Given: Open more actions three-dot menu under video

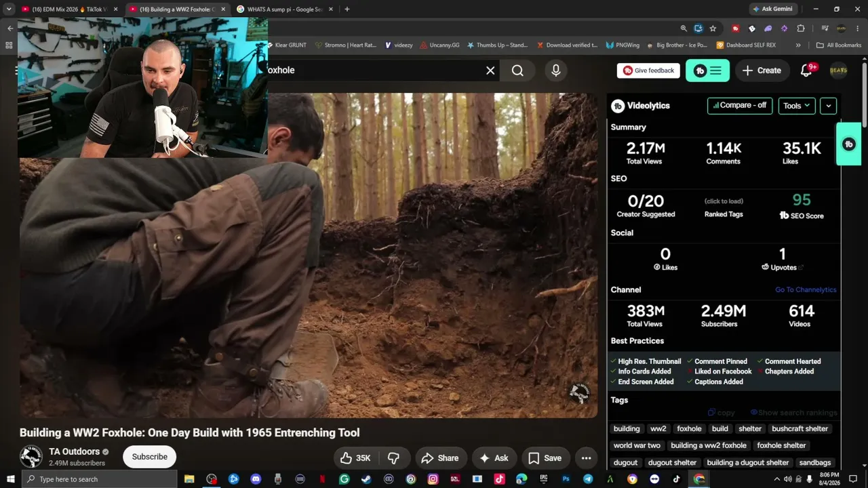Looking at the screenshot, I should (x=587, y=458).
